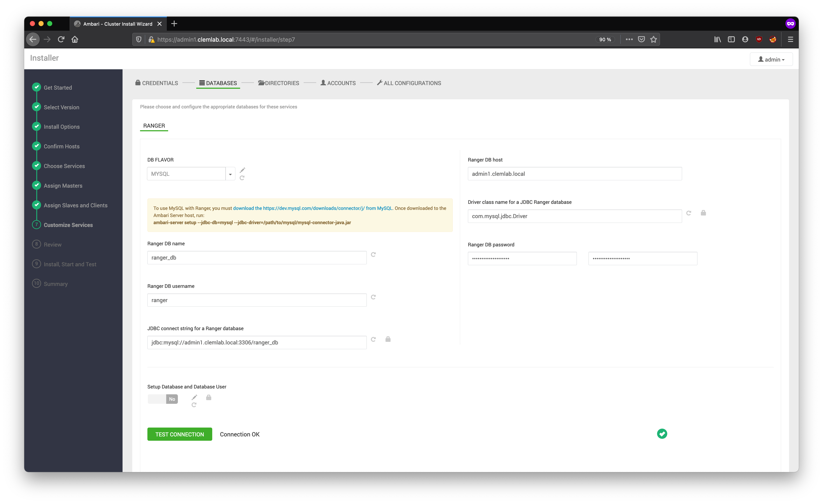Viewport: 823px width, 504px height.
Task: Open Firefox hamburger application menu
Action: point(790,39)
